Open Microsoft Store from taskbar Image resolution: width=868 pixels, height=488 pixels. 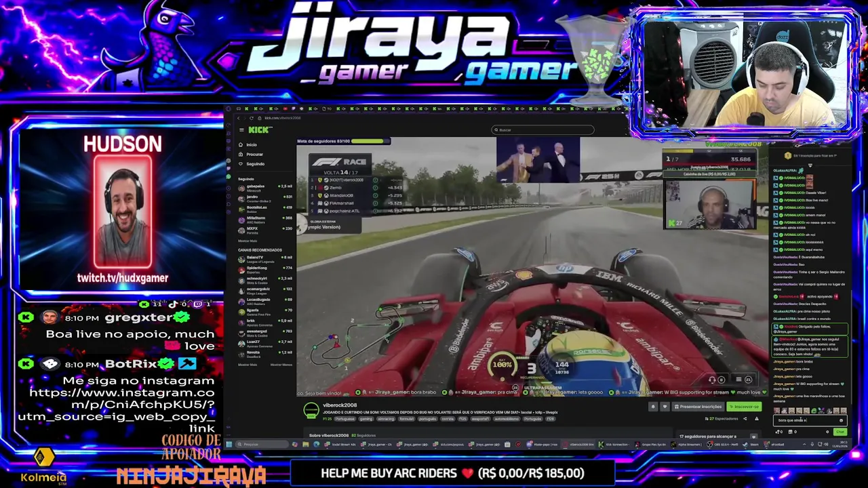click(x=507, y=444)
